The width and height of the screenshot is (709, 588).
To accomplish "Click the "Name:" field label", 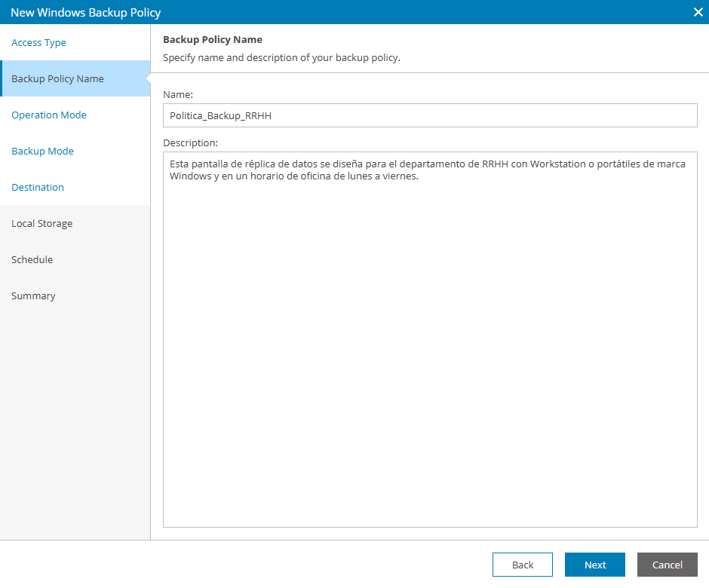I will point(178,95).
